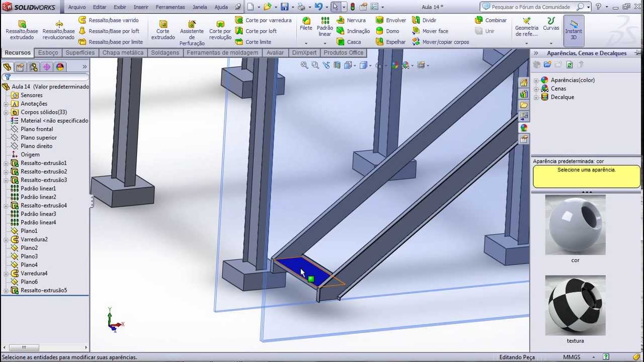Open the DisplayManager tab icon
This screenshot has width=644, height=362.
[60, 67]
